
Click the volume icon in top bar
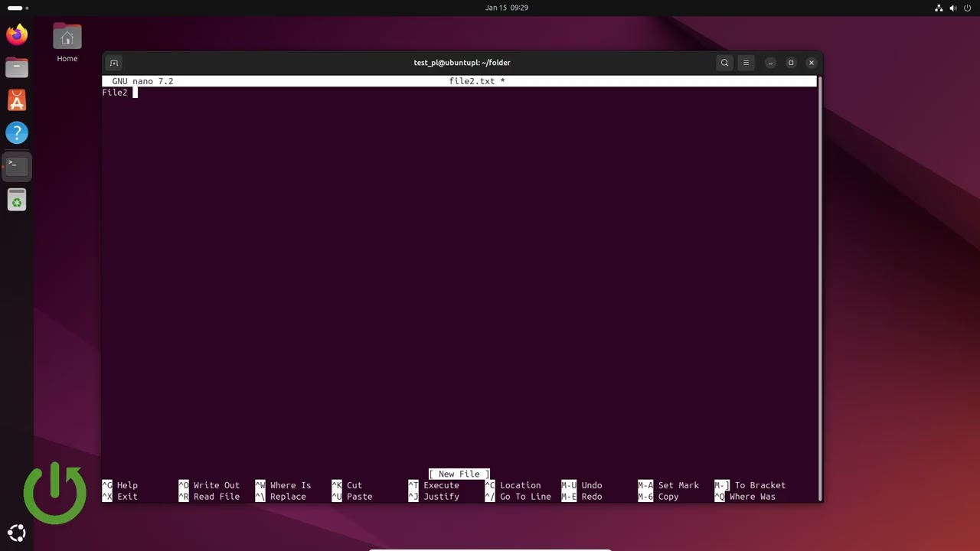pos(953,8)
